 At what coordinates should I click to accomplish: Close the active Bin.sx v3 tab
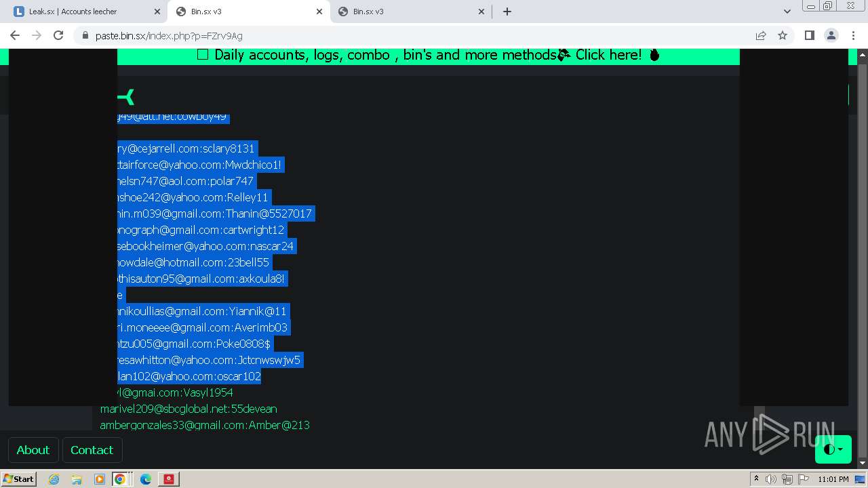[319, 12]
